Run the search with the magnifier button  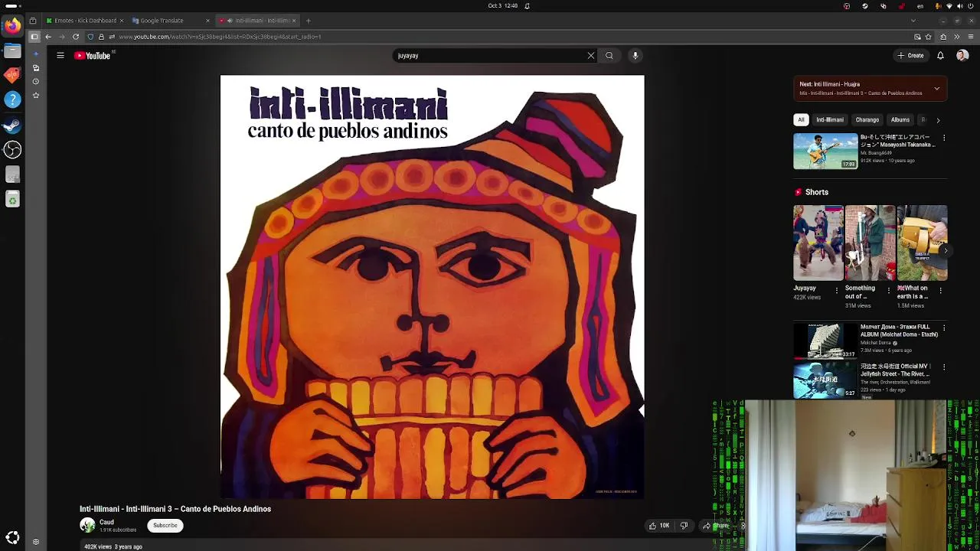click(x=609, y=55)
